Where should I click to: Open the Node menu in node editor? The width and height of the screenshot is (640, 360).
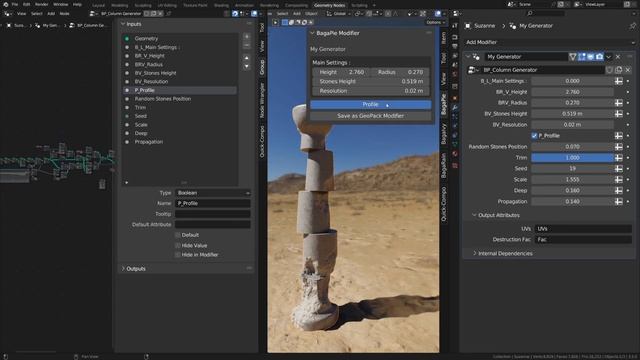point(64,13)
